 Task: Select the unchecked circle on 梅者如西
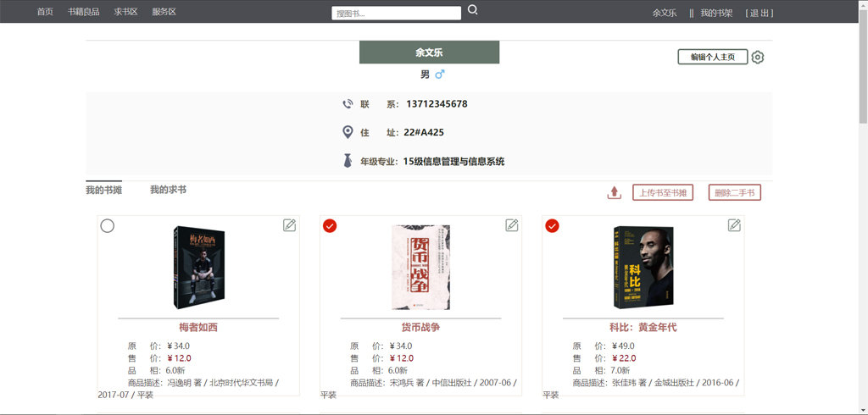click(x=108, y=225)
